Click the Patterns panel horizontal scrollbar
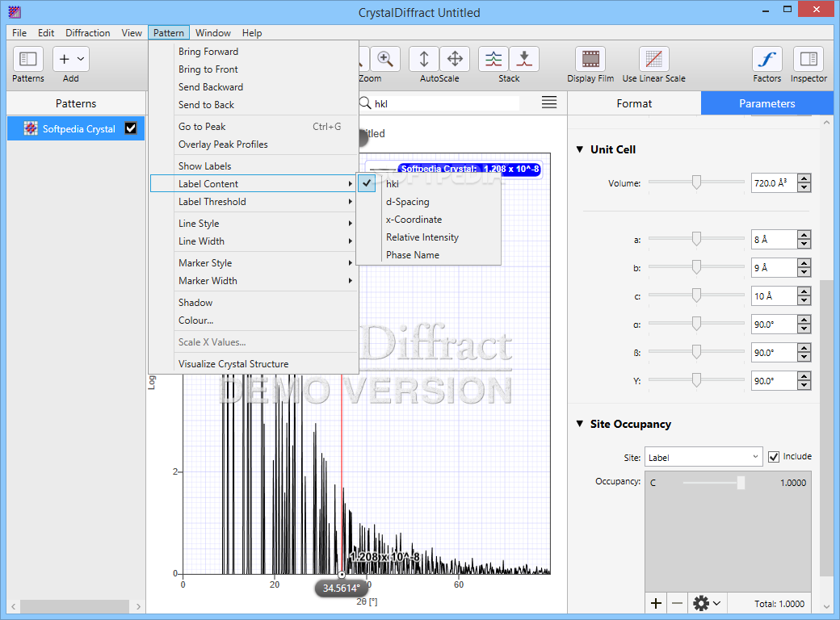Viewport: 840px width, 620px height. point(75,606)
